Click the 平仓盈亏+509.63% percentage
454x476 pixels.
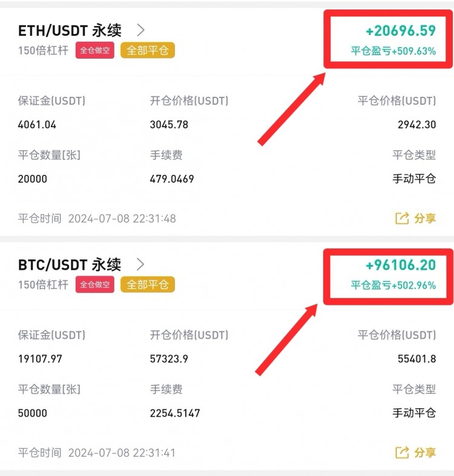click(x=393, y=51)
